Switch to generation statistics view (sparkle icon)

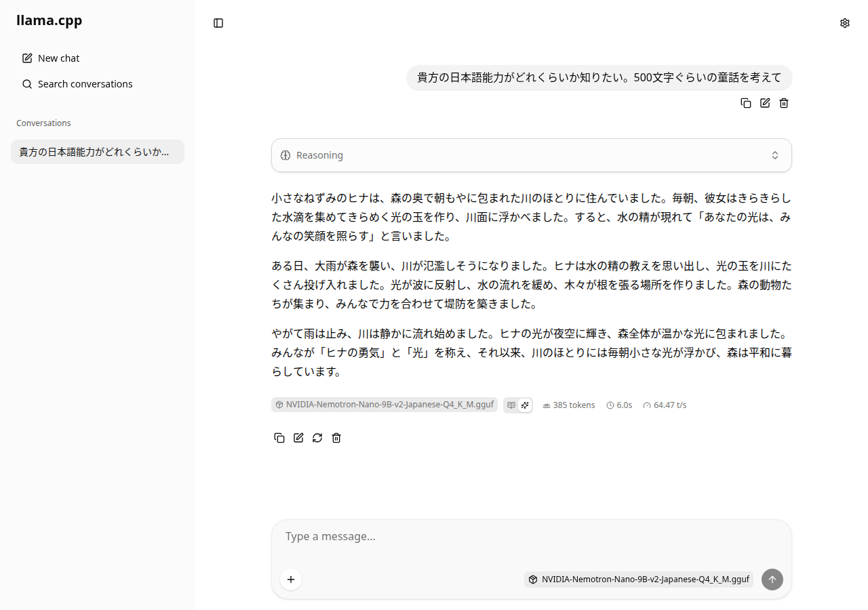tap(525, 405)
